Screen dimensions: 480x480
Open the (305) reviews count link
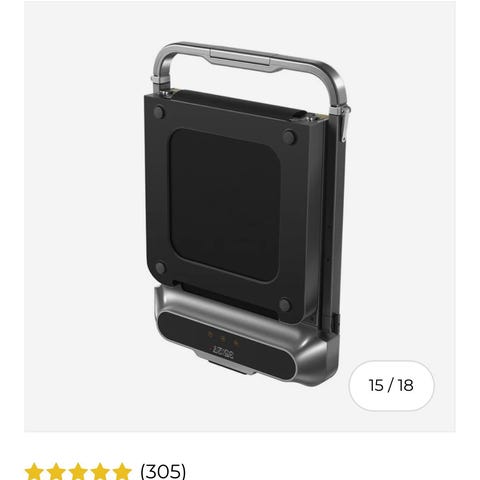coord(163,471)
